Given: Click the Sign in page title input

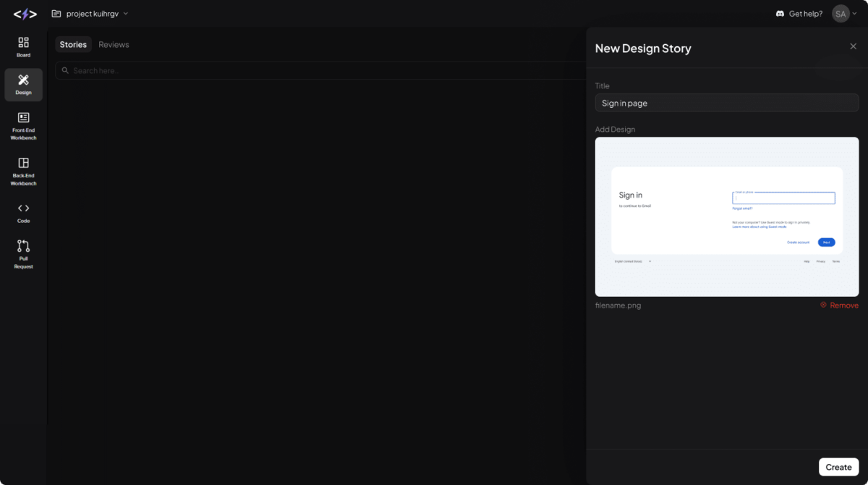Looking at the screenshot, I should (x=726, y=102).
